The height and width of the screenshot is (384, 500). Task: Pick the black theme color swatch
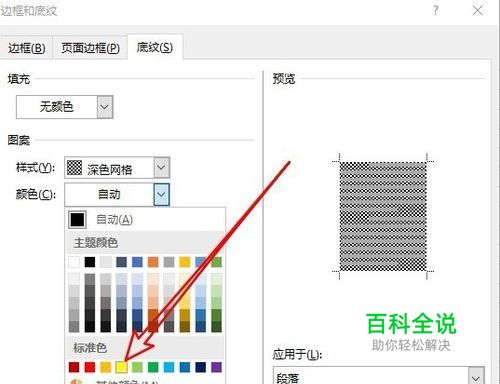click(90, 262)
